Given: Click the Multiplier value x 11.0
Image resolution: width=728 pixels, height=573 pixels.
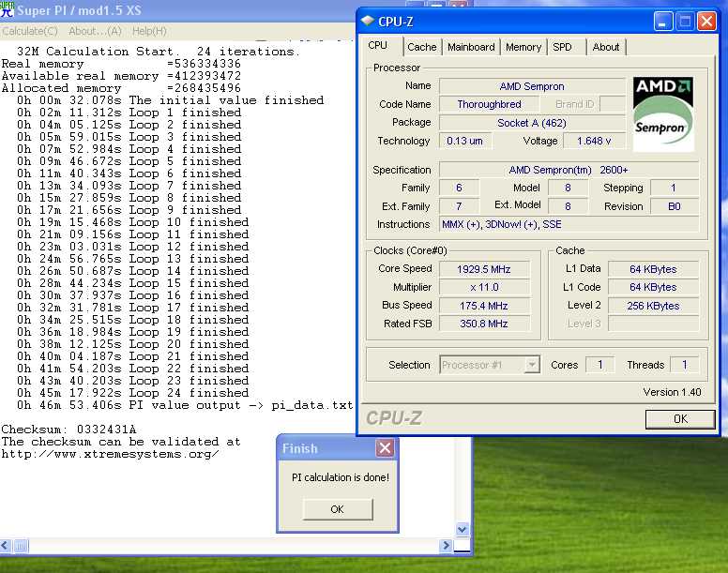Looking at the screenshot, I should tap(484, 287).
